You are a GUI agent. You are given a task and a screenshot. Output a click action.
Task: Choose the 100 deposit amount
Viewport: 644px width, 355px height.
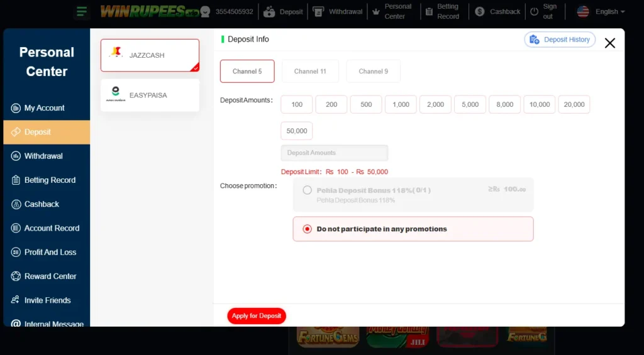(x=297, y=105)
